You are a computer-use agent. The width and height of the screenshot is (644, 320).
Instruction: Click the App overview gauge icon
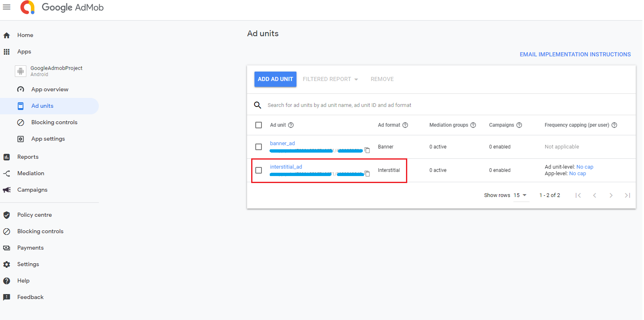(21, 89)
